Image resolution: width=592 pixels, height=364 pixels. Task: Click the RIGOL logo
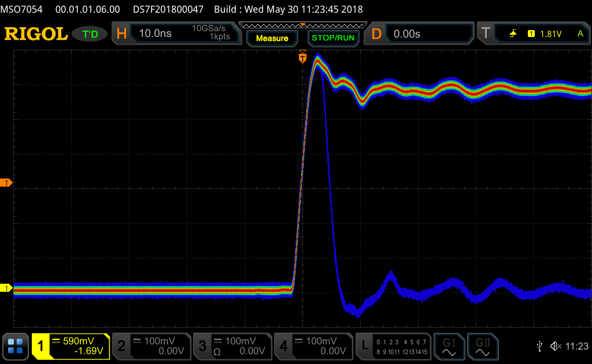pyautogui.click(x=35, y=34)
